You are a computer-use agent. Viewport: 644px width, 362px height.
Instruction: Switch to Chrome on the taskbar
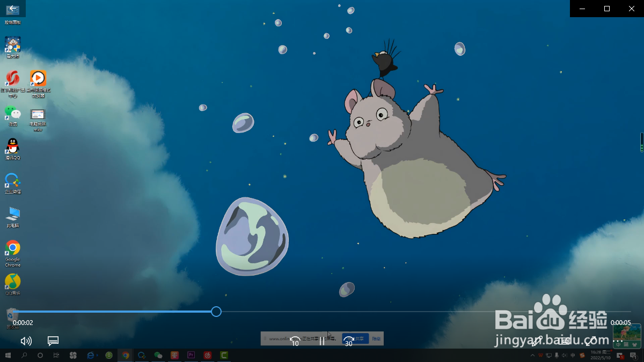click(126, 355)
